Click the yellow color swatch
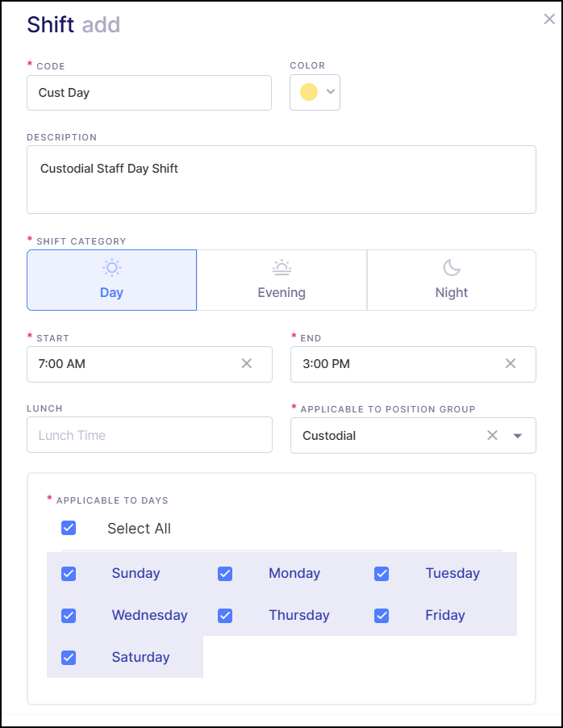Image resolution: width=563 pixels, height=728 pixels. [309, 92]
